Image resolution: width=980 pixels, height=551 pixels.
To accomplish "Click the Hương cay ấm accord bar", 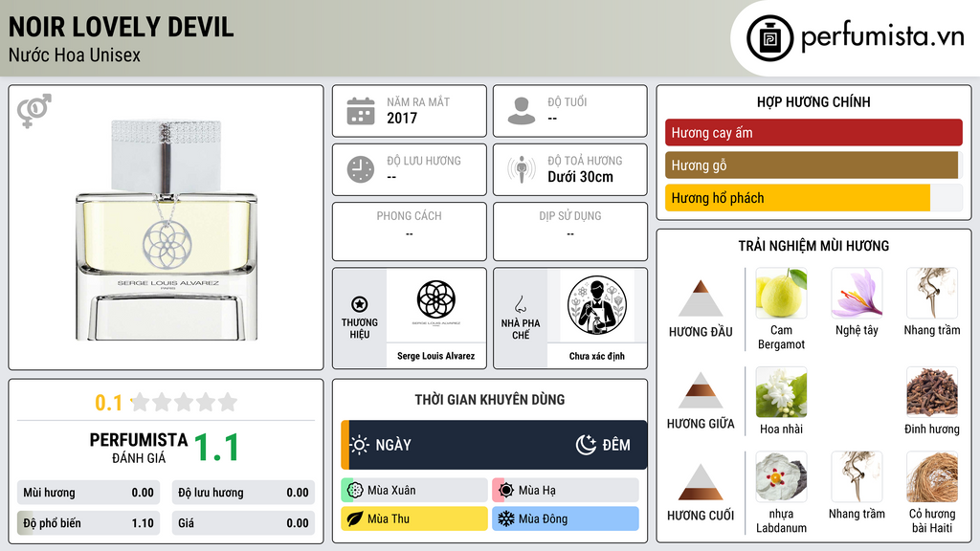I will [813, 132].
